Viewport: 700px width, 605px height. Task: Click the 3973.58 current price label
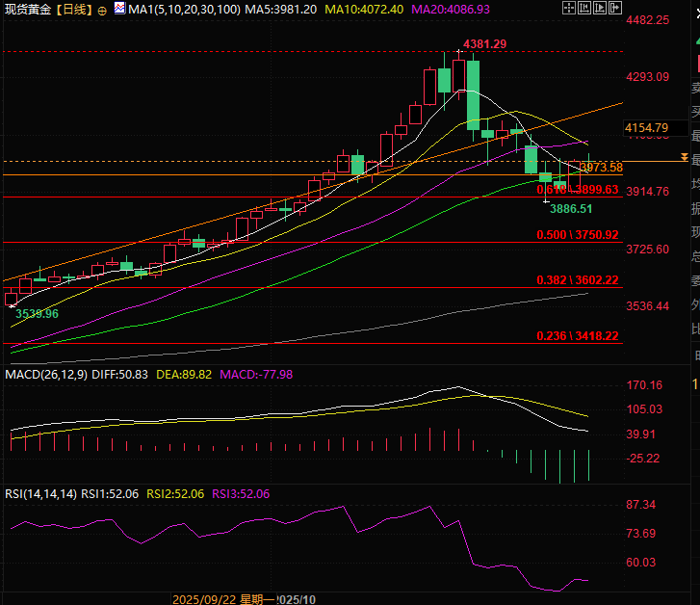tap(602, 167)
